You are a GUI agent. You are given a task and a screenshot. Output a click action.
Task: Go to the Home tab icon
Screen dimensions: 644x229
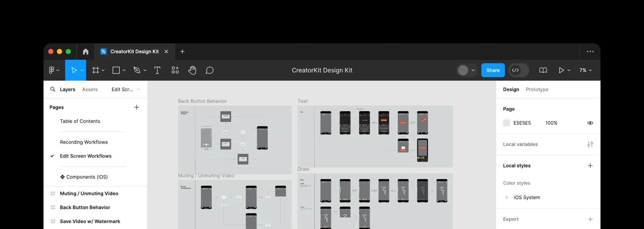[86, 51]
